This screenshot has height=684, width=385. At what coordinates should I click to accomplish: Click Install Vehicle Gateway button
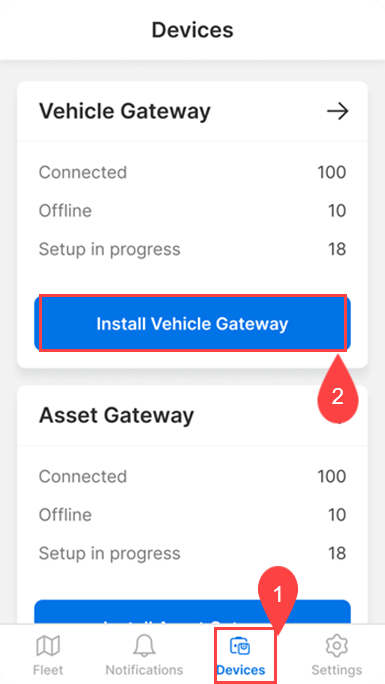(192, 324)
